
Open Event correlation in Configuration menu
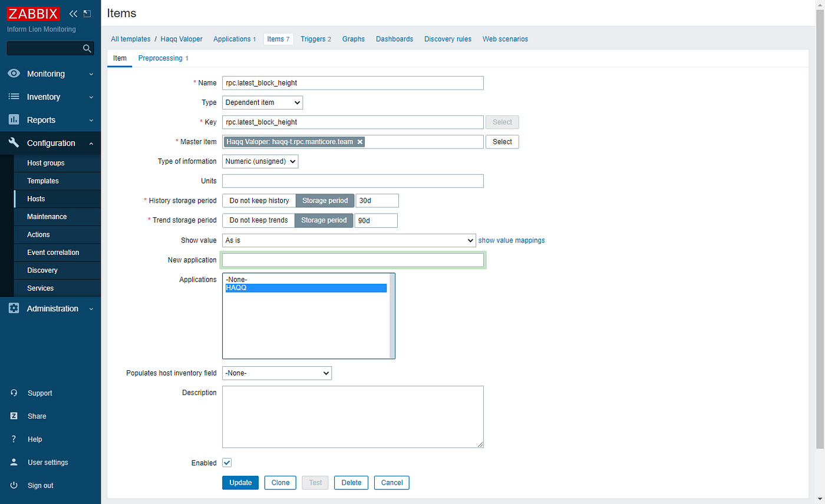[x=57, y=253]
